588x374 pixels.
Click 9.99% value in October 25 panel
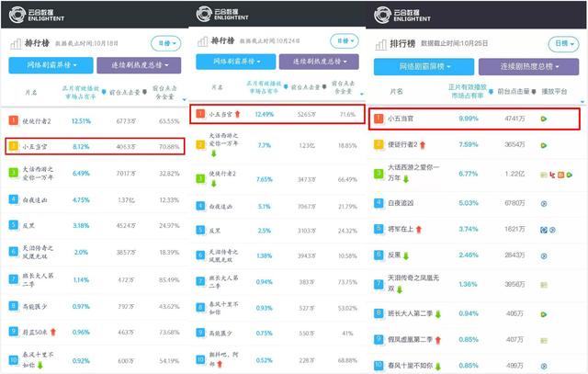469,119
